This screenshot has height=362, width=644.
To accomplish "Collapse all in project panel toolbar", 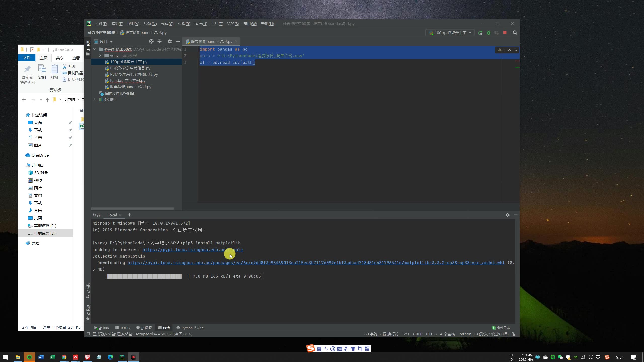I will [x=159, y=41].
